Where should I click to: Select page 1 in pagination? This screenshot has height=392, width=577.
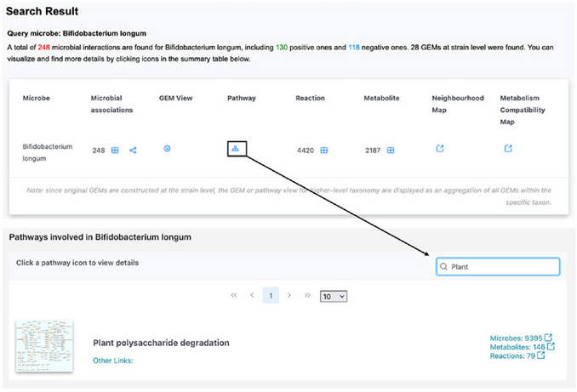coord(271,295)
